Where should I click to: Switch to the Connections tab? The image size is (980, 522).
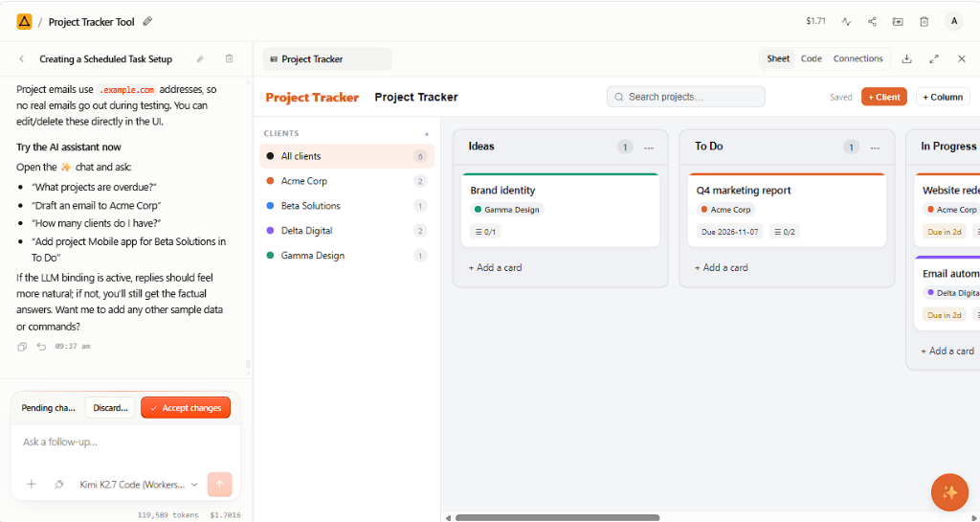click(x=857, y=58)
